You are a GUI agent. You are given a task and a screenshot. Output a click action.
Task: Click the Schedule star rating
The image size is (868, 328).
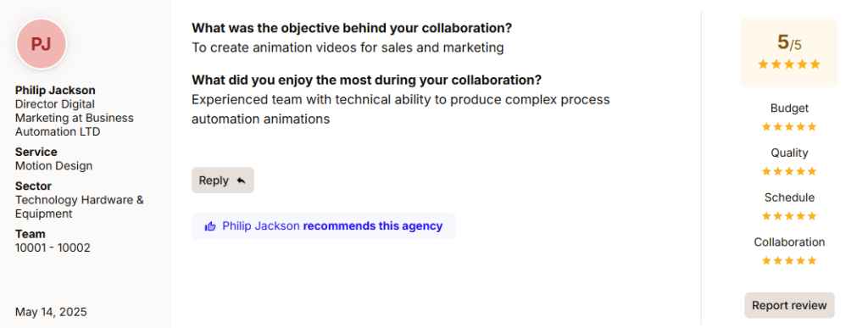coord(789,216)
